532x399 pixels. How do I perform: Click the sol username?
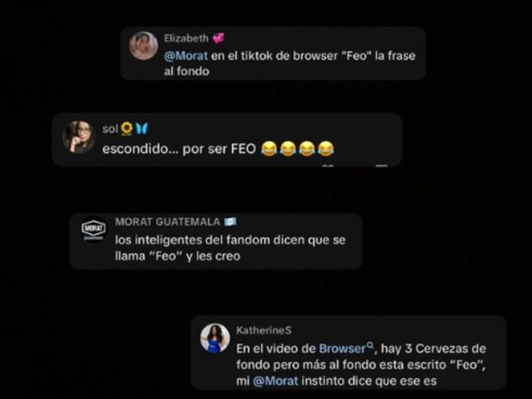110,129
